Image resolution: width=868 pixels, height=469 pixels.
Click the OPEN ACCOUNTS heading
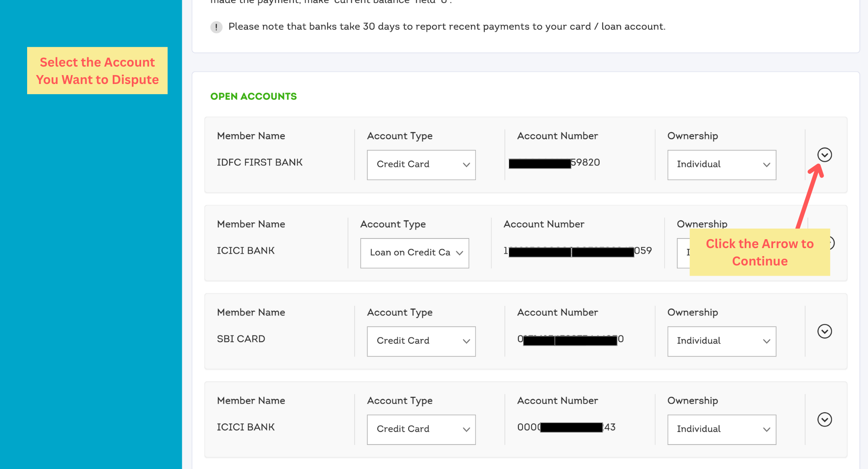click(253, 96)
